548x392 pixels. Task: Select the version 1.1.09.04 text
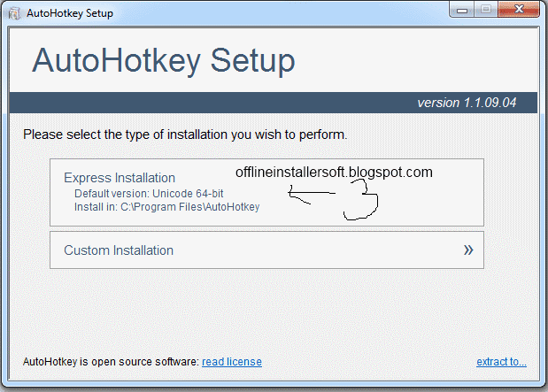(x=467, y=103)
